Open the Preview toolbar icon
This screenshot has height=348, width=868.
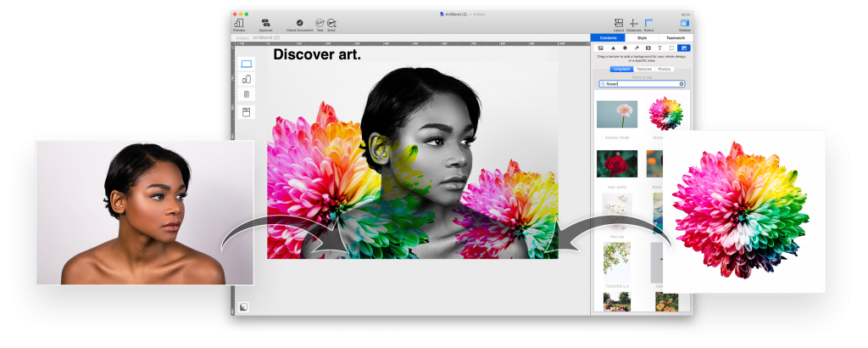pos(238,23)
